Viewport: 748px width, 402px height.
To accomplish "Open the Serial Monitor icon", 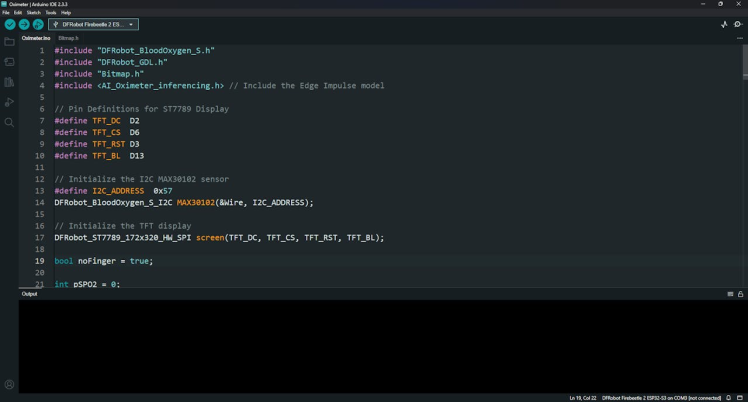I will pos(739,24).
